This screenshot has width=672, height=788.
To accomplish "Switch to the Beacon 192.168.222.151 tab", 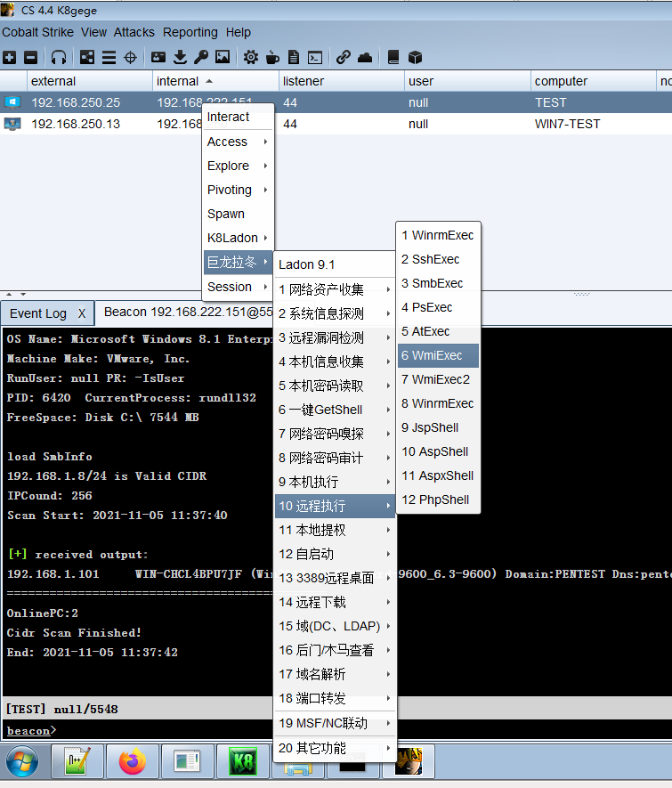I will click(187, 313).
